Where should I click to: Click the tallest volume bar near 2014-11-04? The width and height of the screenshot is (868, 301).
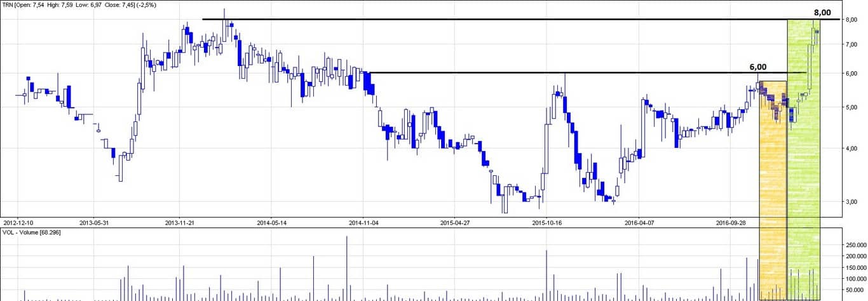347,267
